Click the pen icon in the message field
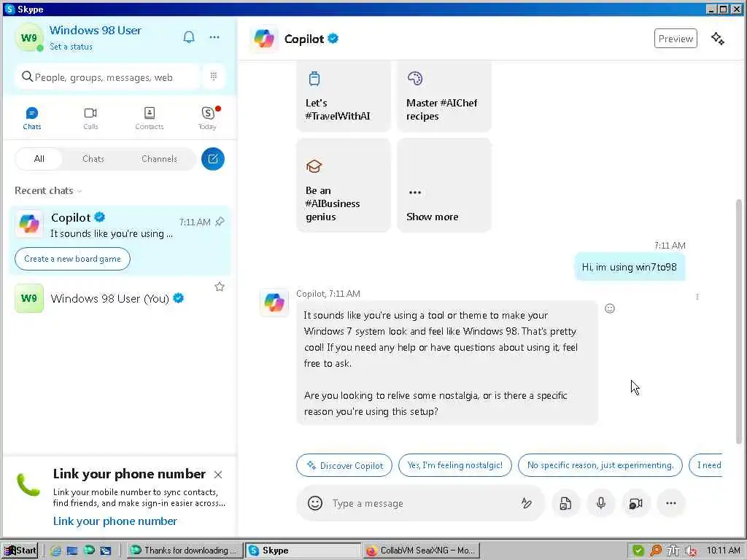The image size is (747, 560). tap(526, 503)
